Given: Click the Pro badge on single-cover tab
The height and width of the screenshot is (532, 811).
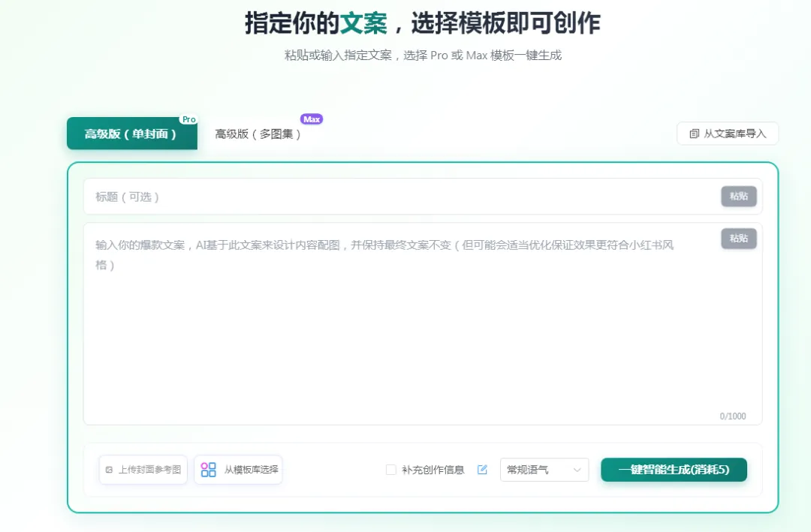Looking at the screenshot, I should (188, 119).
